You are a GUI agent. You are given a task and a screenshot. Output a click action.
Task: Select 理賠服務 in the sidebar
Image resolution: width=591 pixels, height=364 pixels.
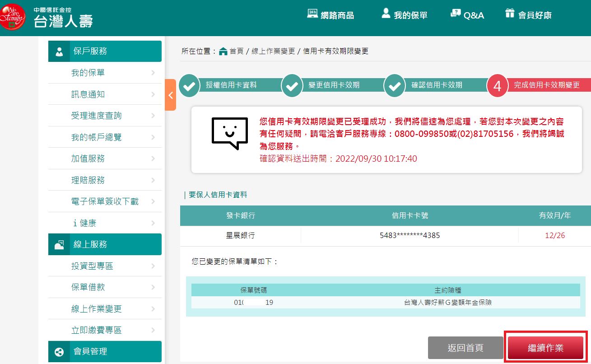pos(105,180)
